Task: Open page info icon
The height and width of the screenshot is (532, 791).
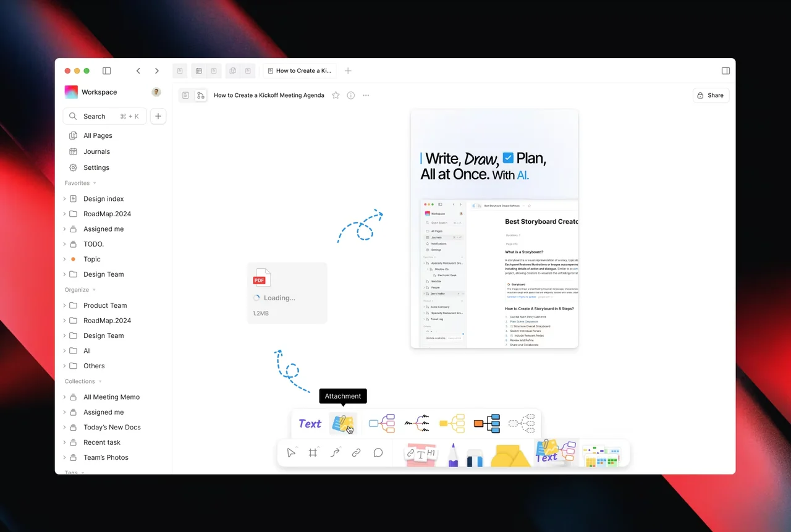Action: coord(351,95)
